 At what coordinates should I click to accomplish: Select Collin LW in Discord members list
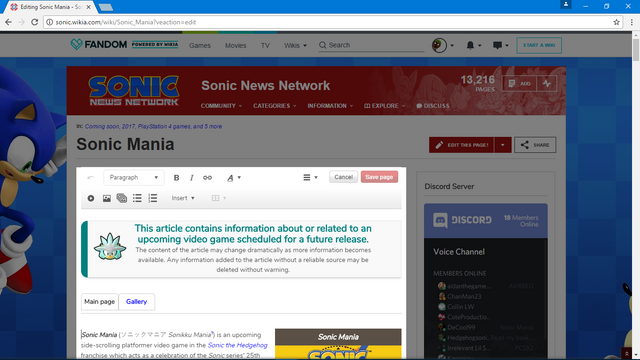[x=460, y=307]
